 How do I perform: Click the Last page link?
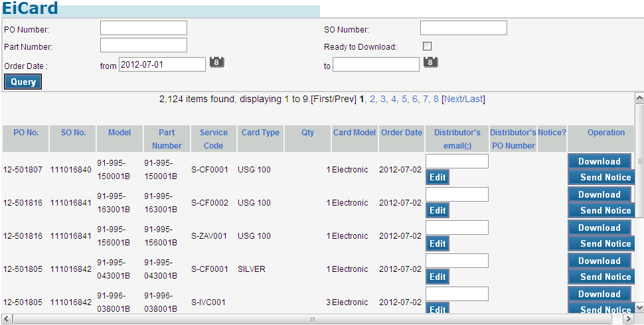click(473, 99)
